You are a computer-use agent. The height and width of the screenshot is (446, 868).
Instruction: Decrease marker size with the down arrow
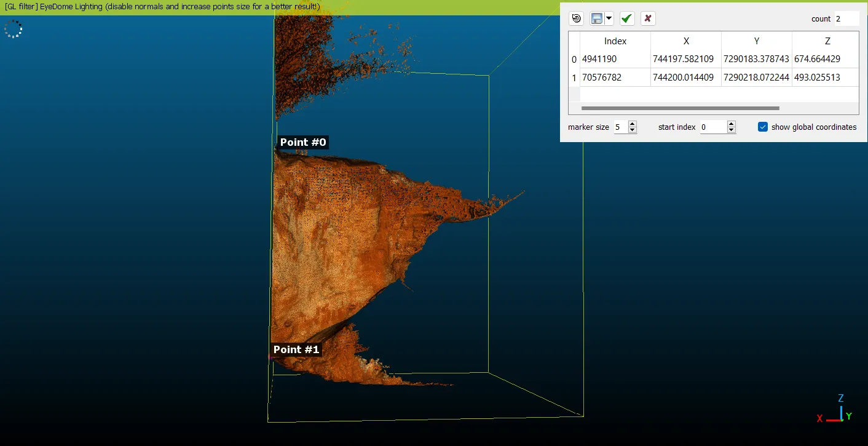pos(633,130)
